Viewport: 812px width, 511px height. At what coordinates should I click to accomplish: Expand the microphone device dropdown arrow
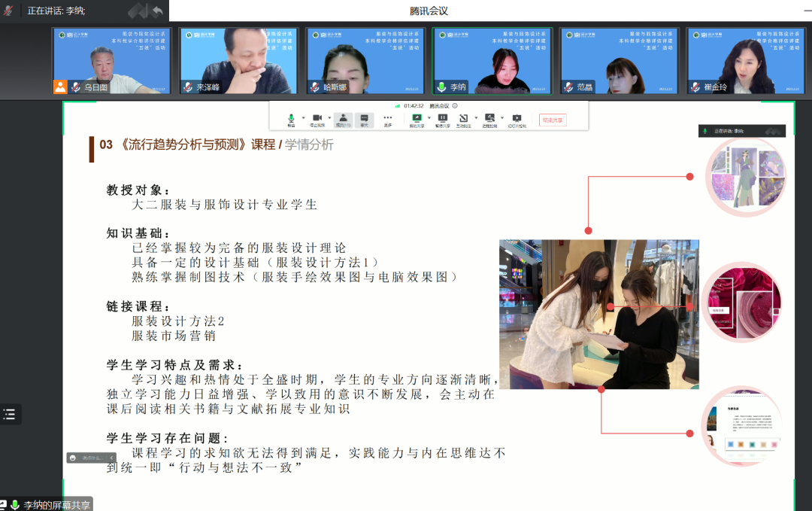coord(302,118)
